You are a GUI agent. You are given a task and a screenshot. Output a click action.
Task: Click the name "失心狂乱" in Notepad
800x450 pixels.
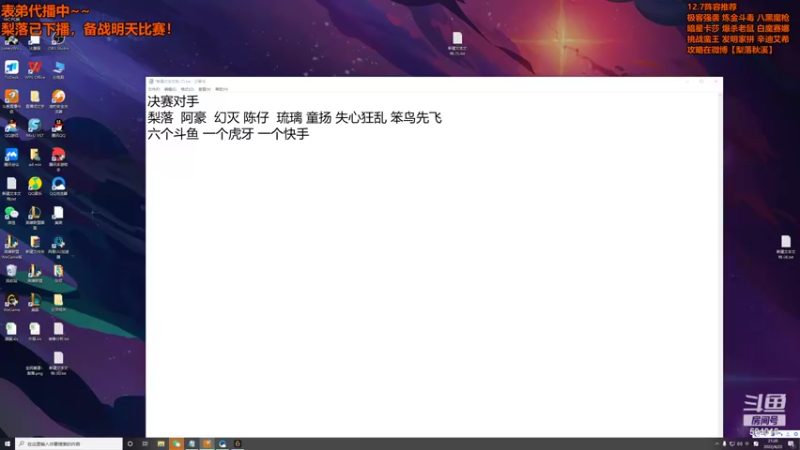click(x=361, y=118)
